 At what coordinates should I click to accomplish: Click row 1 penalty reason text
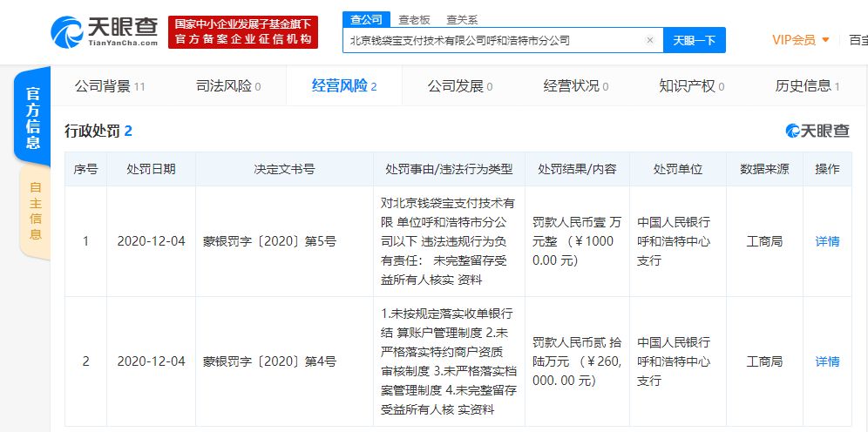click(449, 242)
